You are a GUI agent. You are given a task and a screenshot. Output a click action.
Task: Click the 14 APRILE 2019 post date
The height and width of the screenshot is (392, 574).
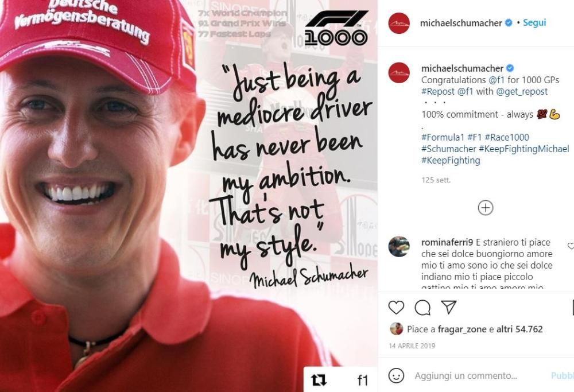[x=412, y=346]
